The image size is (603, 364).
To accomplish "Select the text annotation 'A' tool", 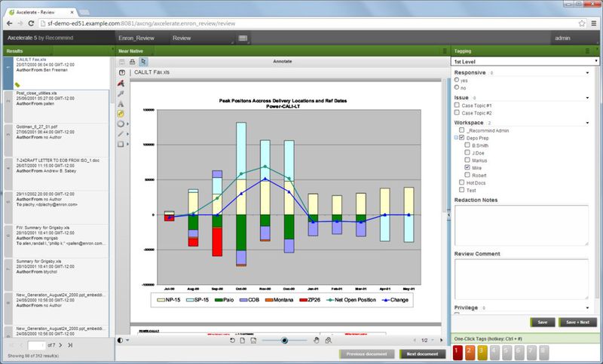I will 121,104.
